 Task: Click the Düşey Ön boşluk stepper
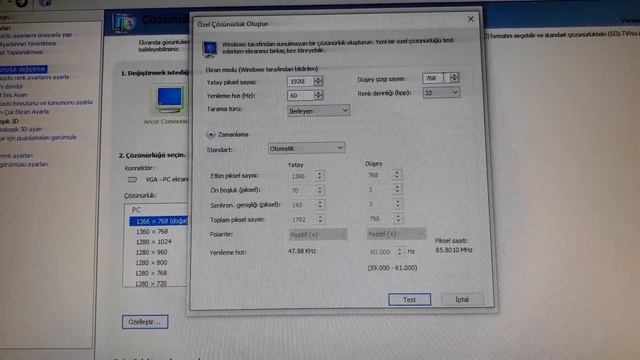[397, 189]
